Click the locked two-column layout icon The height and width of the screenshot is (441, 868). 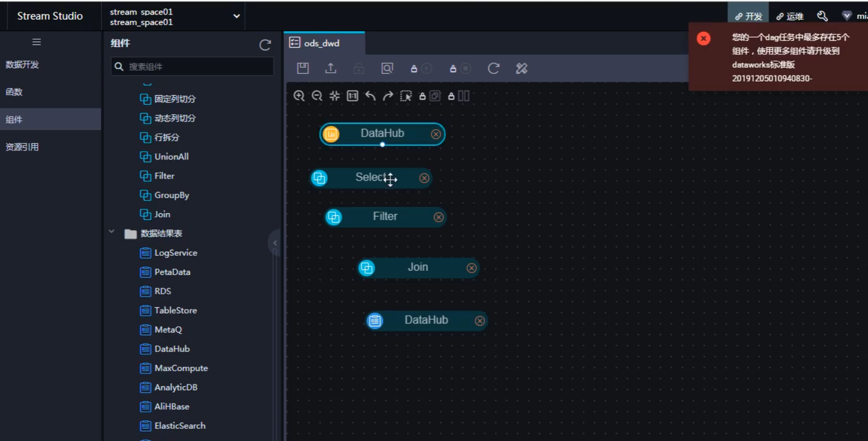point(459,96)
